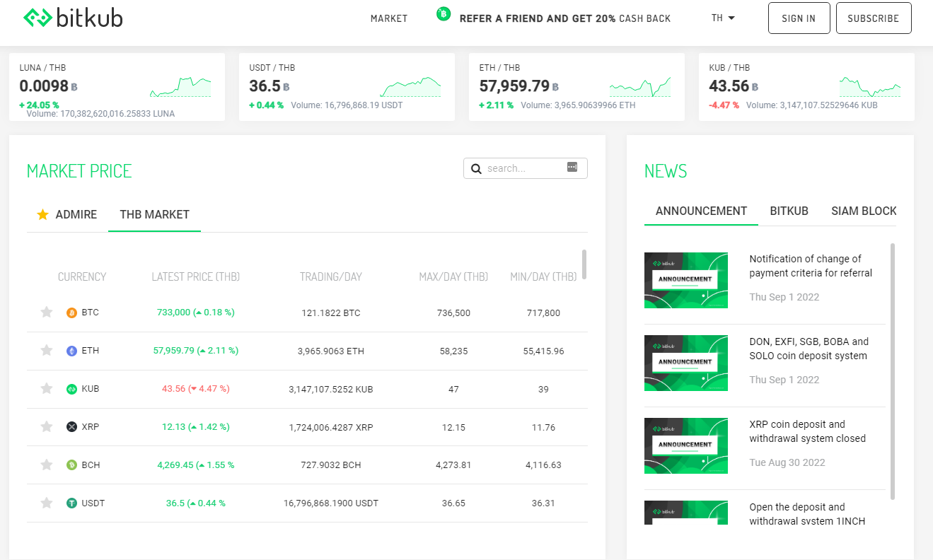The width and height of the screenshot is (933, 560).
Task: Click the NEWS heading
Action: pyautogui.click(x=666, y=171)
